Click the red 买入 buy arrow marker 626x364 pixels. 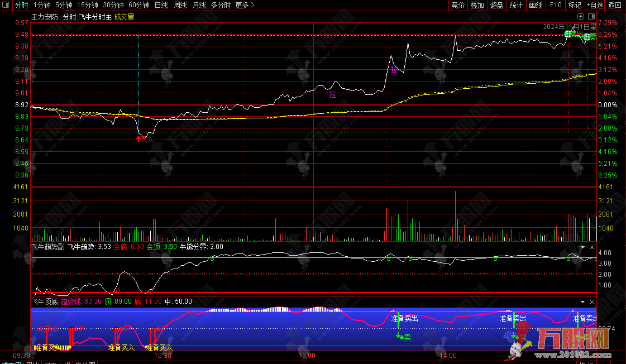click(x=145, y=139)
